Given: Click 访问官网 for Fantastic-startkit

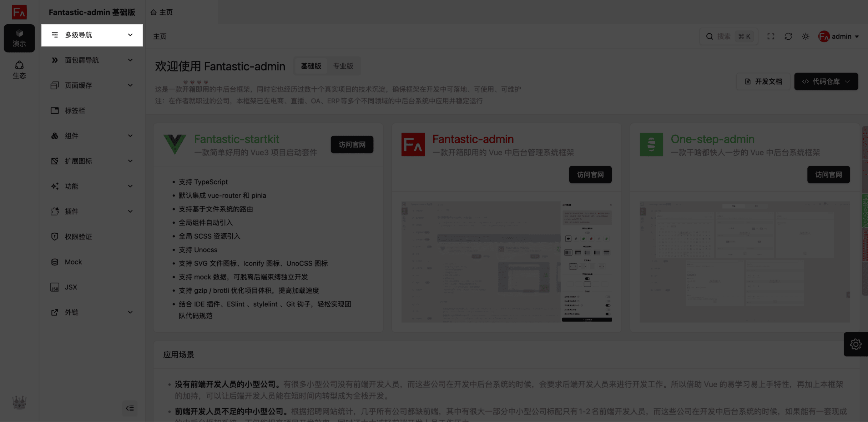Looking at the screenshot, I should pos(352,145).
